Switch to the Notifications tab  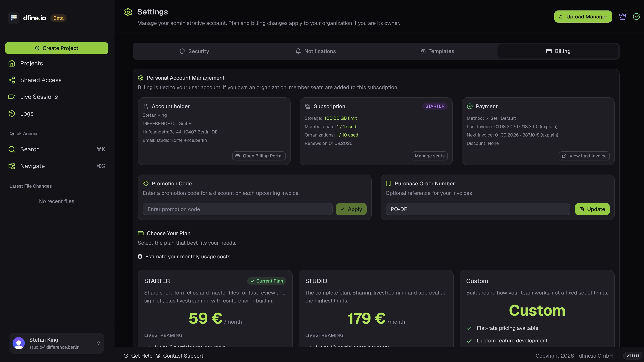[x=316, y=51]
